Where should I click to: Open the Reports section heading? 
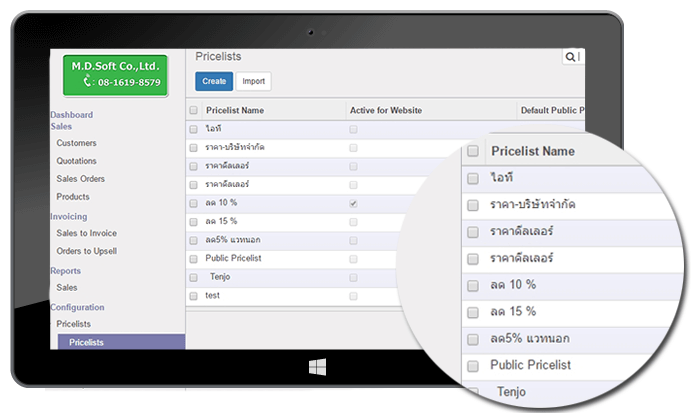click(x=65, y=271)
